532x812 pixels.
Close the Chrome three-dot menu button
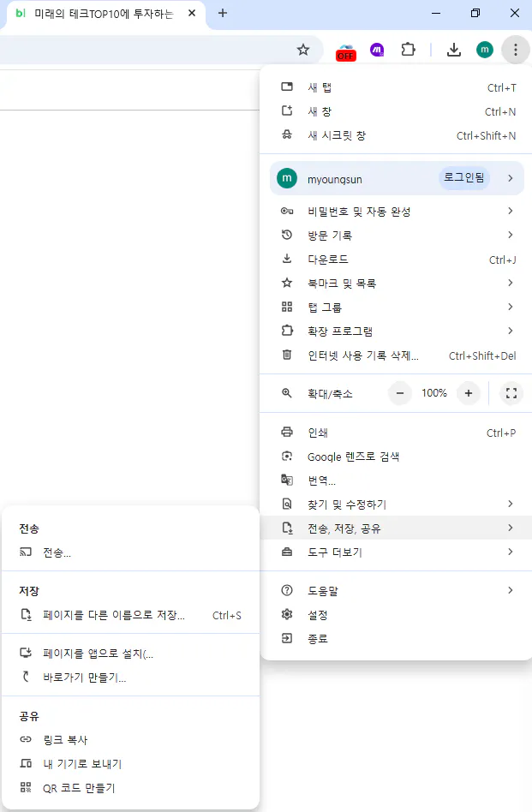(x=516, y=50)
